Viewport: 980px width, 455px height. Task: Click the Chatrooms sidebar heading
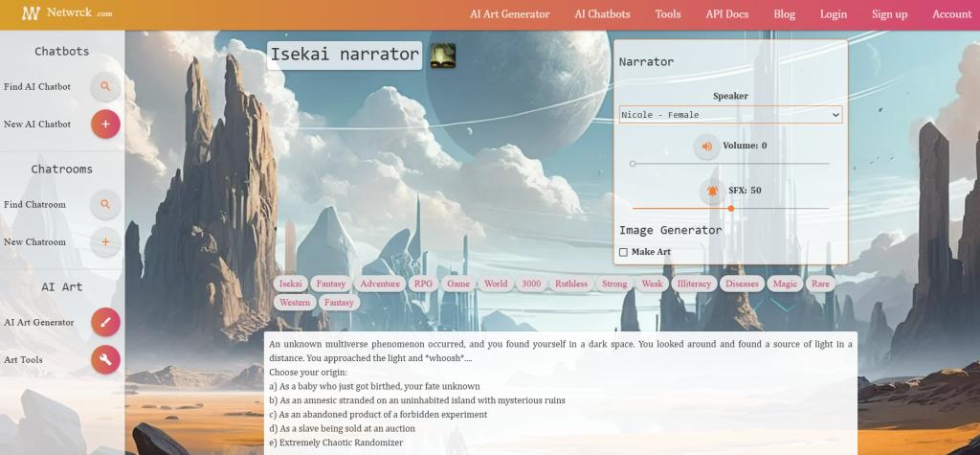click(62, 169)
